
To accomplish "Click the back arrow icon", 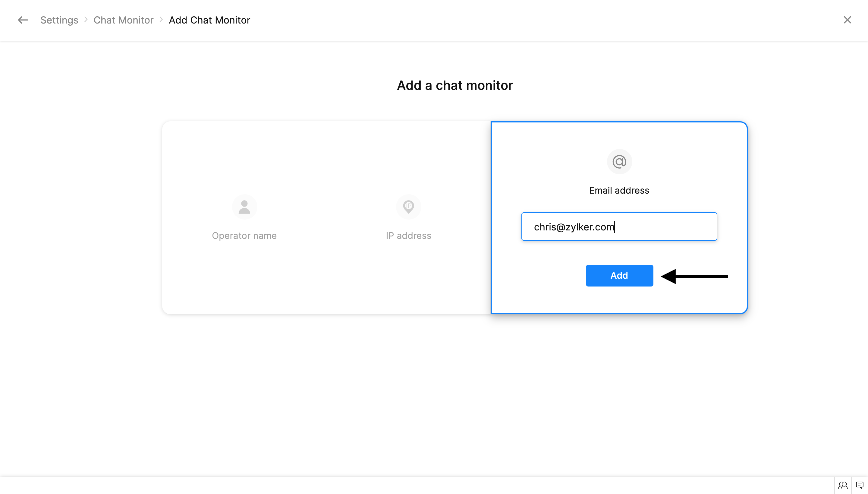I will pos(23,20).
